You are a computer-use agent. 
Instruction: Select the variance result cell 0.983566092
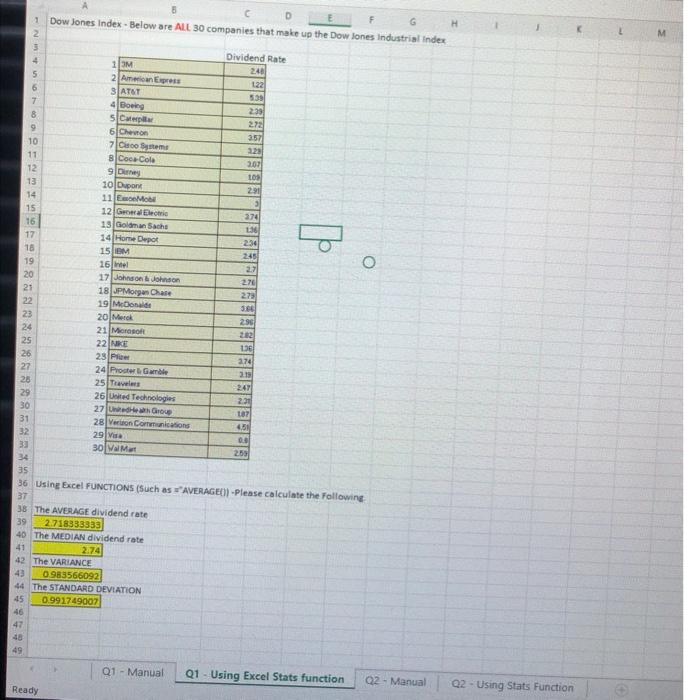(x=66, y=575)
